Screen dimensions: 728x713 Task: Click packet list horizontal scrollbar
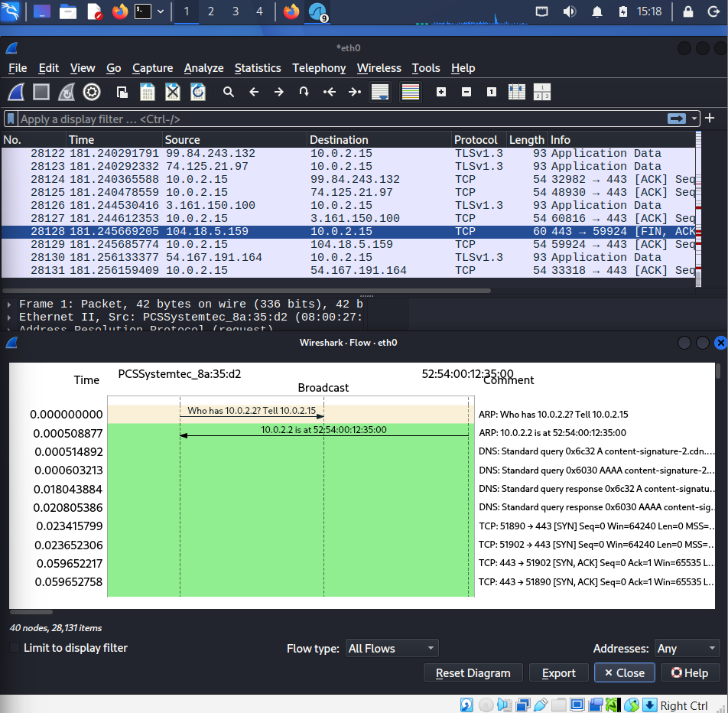pyautogui.click(x=246, y=291)
